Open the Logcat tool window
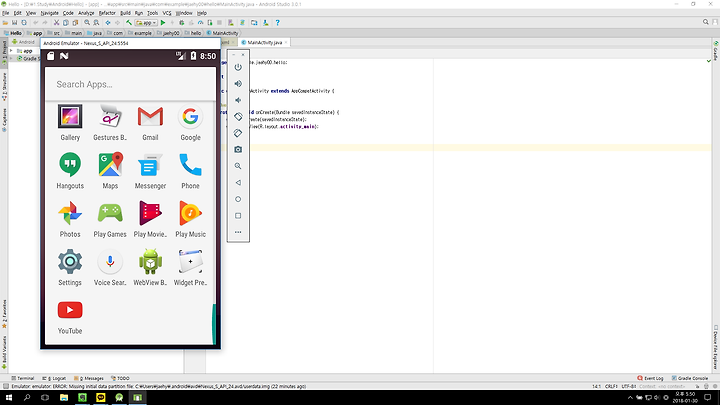 click(x=54, y=378)
